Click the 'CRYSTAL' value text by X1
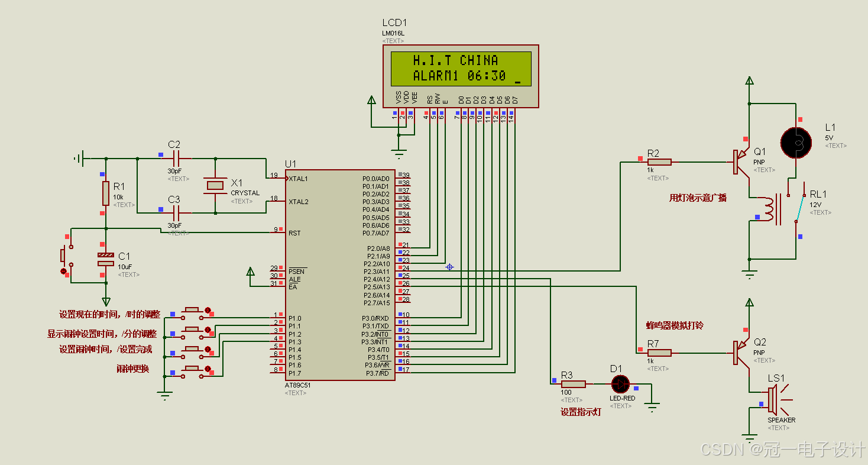 (x=245, y=193)
